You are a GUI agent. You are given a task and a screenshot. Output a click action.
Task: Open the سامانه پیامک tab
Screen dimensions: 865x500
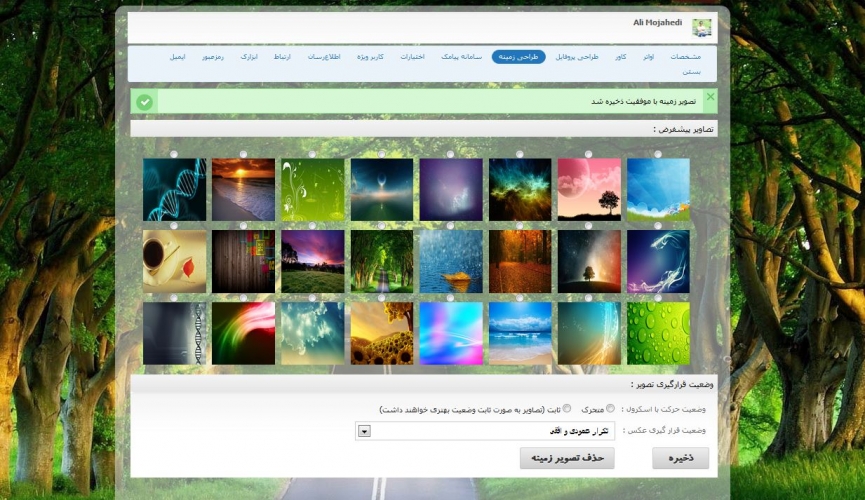(x=461, y=57)
